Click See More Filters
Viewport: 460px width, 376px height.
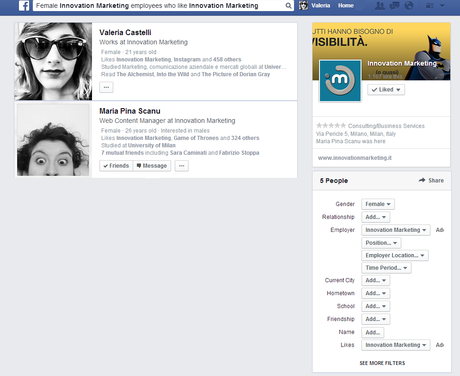[x=382, y=363]
